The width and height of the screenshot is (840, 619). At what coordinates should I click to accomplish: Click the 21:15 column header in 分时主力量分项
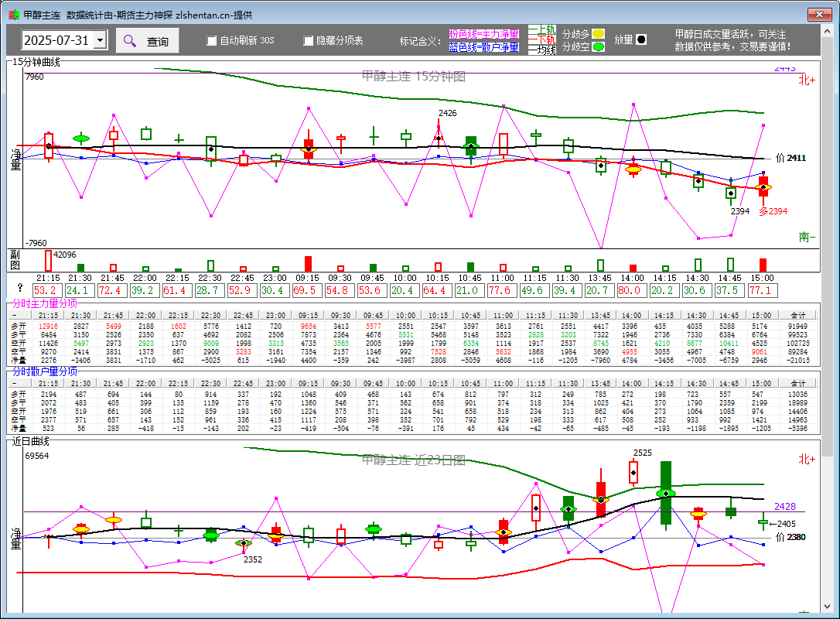[x=48, y=315]
